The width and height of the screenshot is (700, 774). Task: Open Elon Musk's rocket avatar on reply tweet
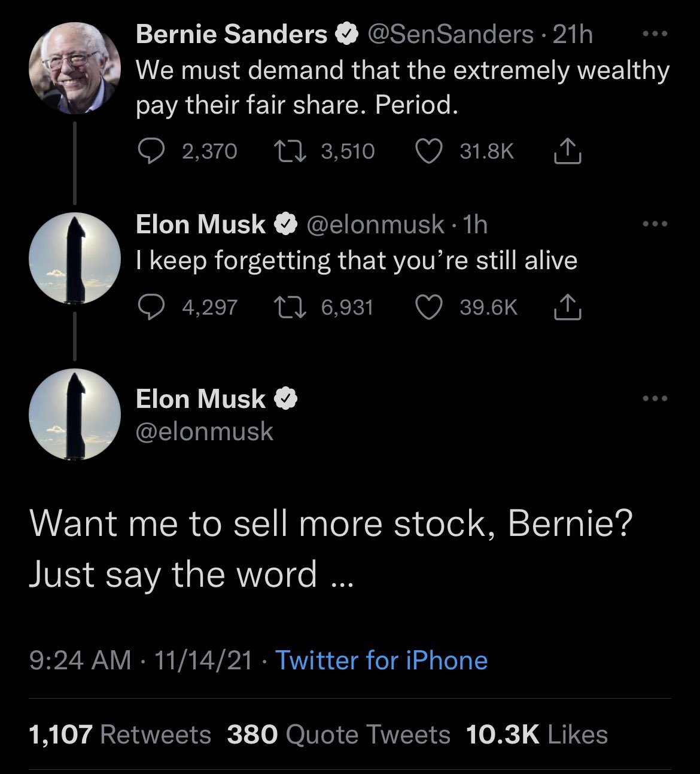point(75,258)
